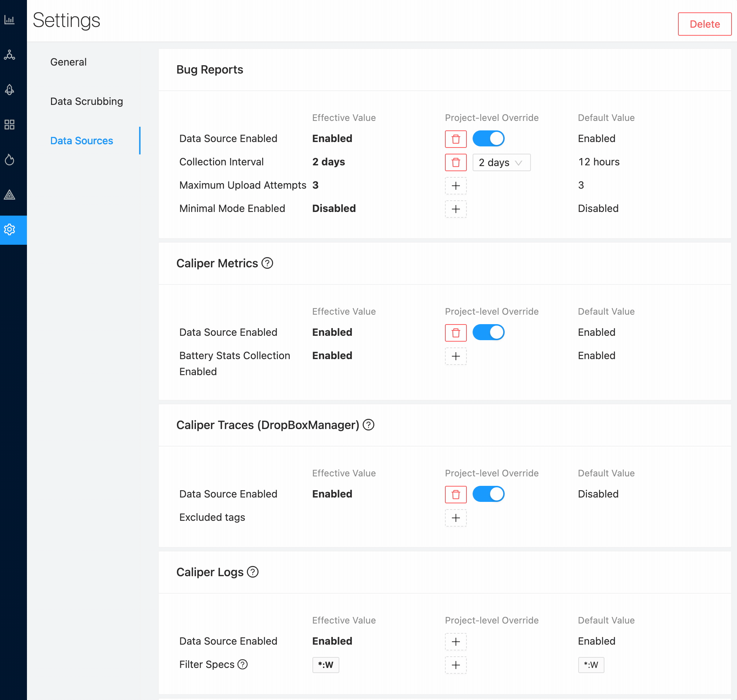Add an override for Maximum Upload Attempts
Screen dimensions: 737x700
click(456, 186)
